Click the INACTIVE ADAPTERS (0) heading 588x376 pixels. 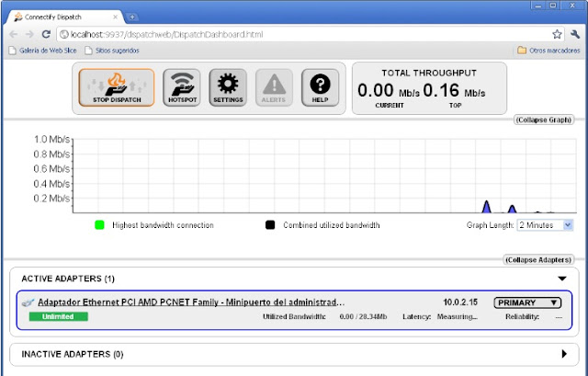click(73, 354)
